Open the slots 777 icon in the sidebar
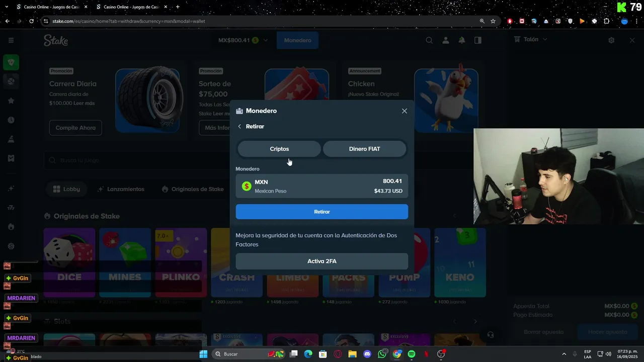Image resolution: width=644 pixels, height=362 pixels. 11,208
